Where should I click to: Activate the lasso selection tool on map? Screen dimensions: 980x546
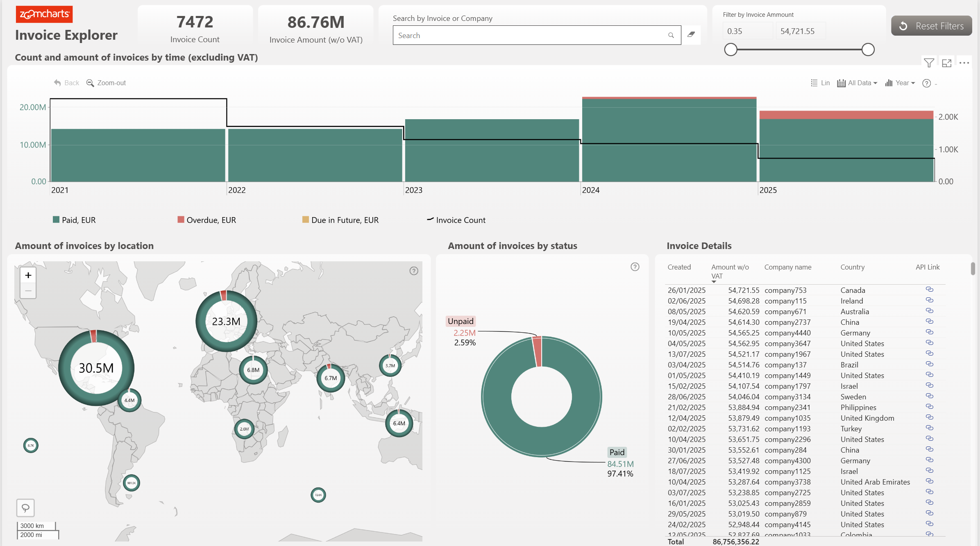[x=25, y=508]
